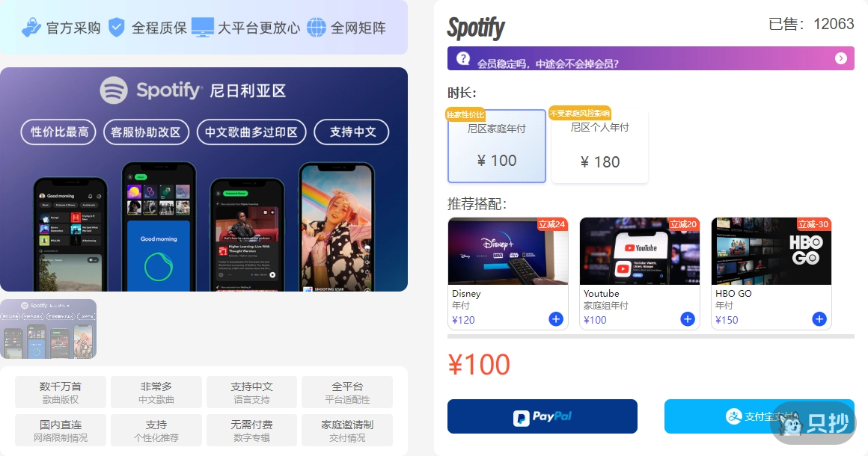Viewport: 868px width, 456px height.
Task: Click the 官方采购 handshake icon
Action: (x=31, y=27)
